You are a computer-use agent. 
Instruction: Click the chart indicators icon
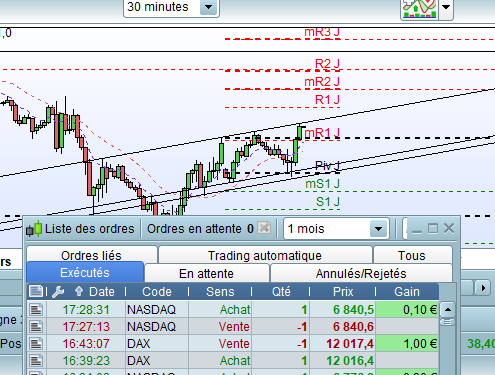click(419, 9)
